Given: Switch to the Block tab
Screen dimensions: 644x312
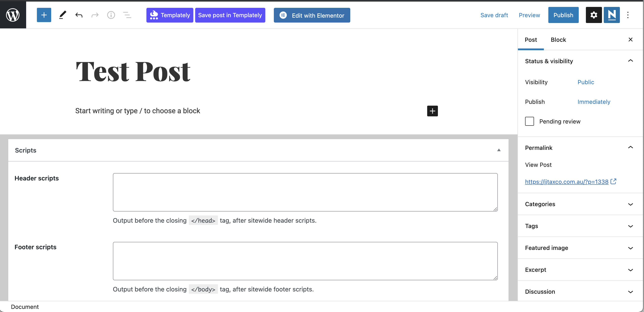Looking at the screenshot, I should (558, 40).
